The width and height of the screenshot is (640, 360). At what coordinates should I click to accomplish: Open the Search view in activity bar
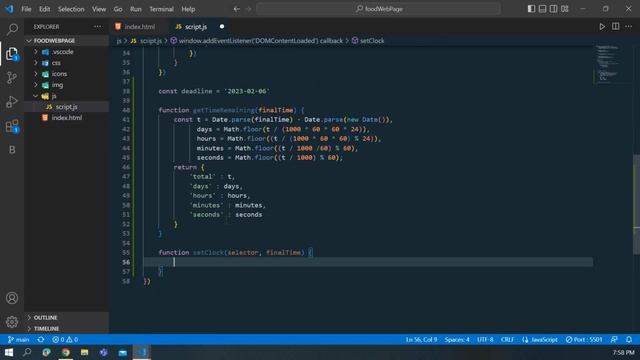tap(12, 29)
